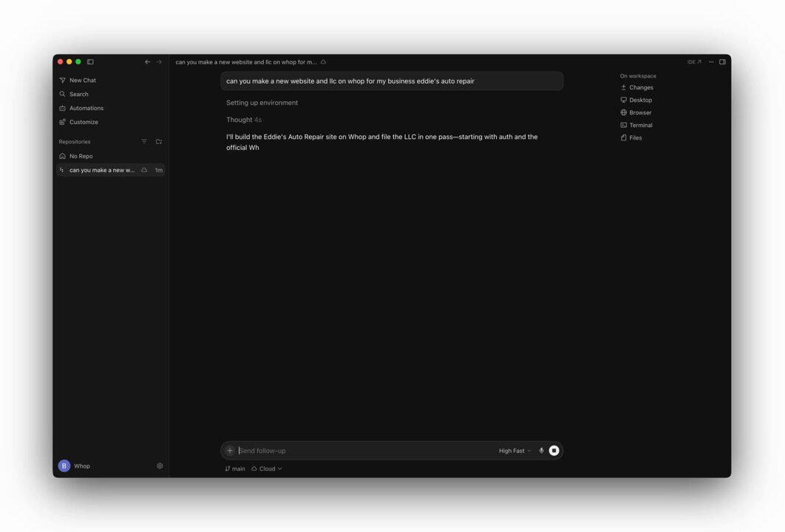Click the cloud icon beside chat title

(324, 62)
